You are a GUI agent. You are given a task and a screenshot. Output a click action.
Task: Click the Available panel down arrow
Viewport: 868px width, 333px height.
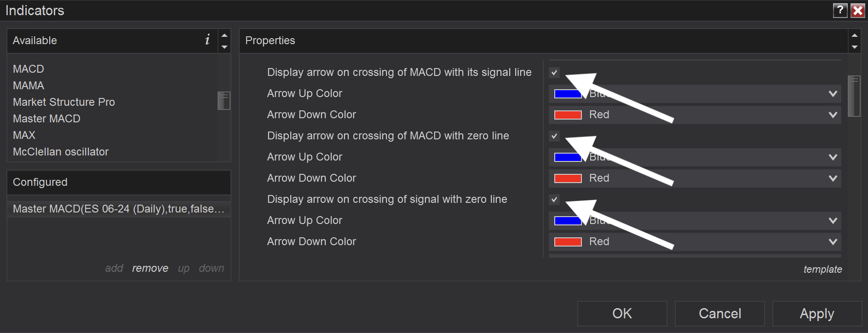[224, 47]
